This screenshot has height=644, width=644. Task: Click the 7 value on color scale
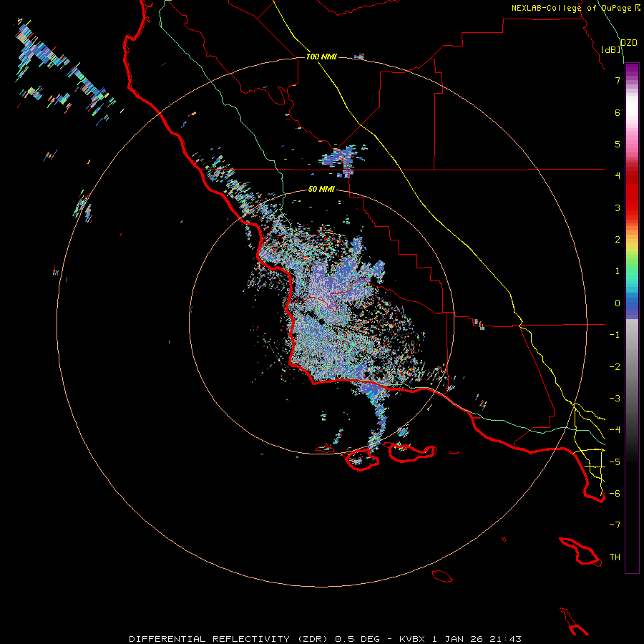618,80
